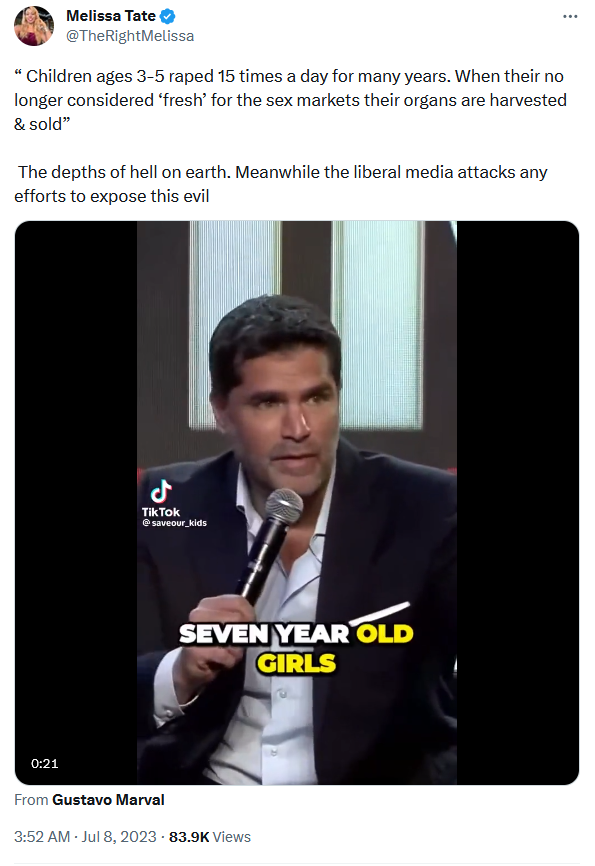Click the Jul 8, 2023 date
Screen dimensions: 595x866
coord(119,837)
